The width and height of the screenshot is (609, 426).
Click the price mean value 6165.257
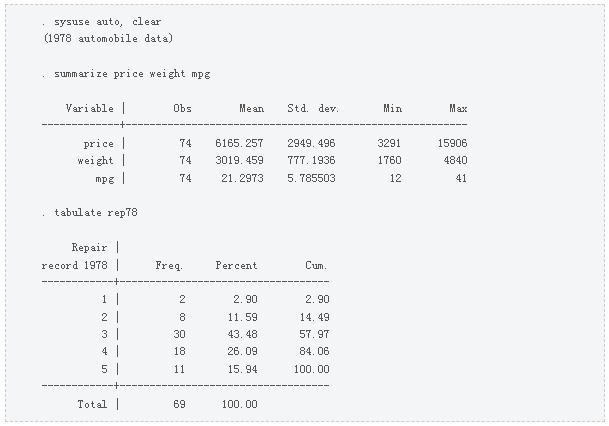point(239,143)
